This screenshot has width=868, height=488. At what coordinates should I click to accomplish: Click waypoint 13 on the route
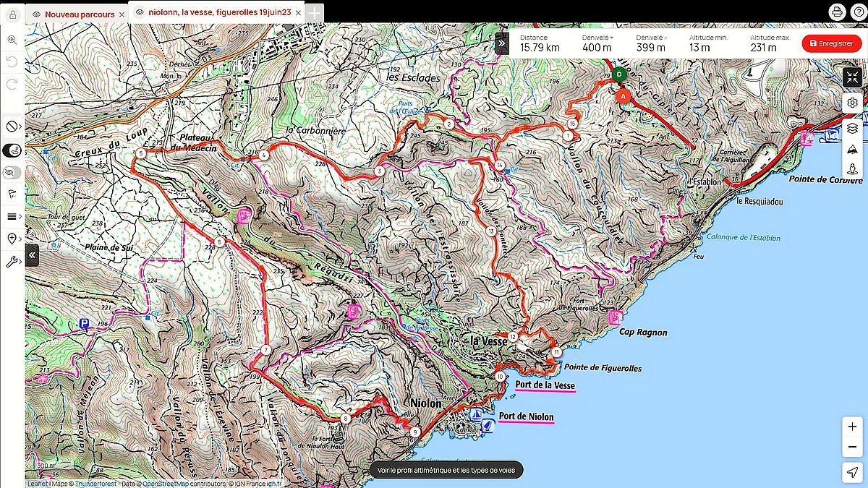pyautogui.click(x=490, y=231)
